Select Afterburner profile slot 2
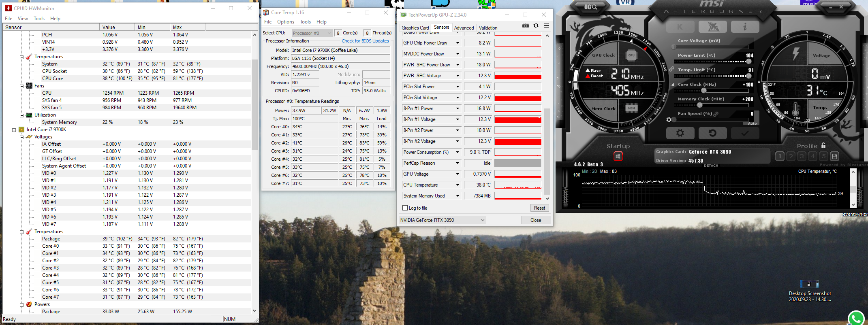The image size is (868, 325). pos(791,156)
